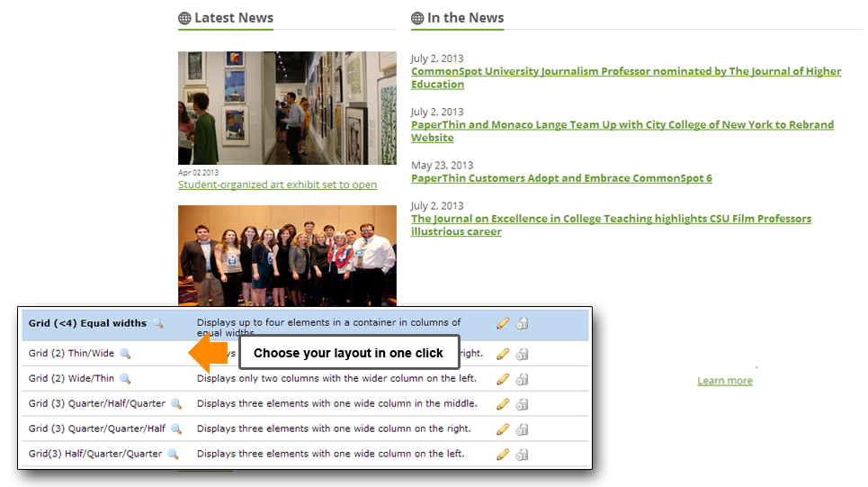Click globe icon beside Latest News heading

(x=184, y=18)
